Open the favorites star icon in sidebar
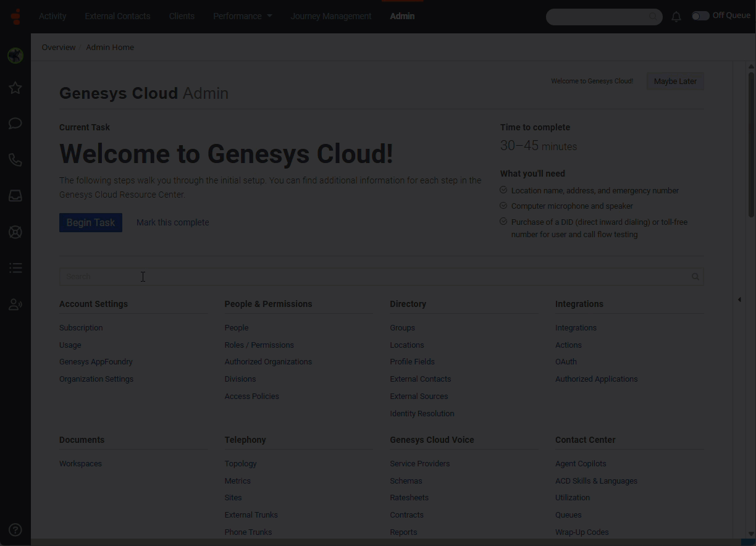756x546 pixels. pyautogui.click(x=15, y=88)
